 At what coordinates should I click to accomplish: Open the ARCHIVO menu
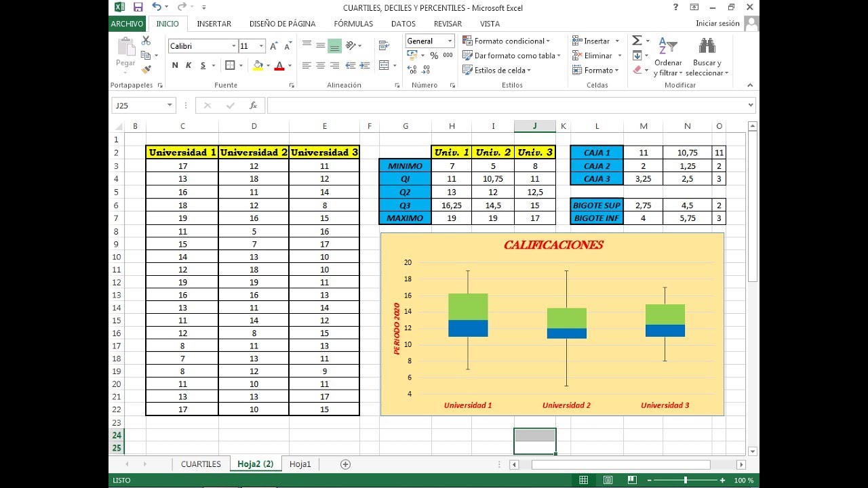click(x=127, y=24)
